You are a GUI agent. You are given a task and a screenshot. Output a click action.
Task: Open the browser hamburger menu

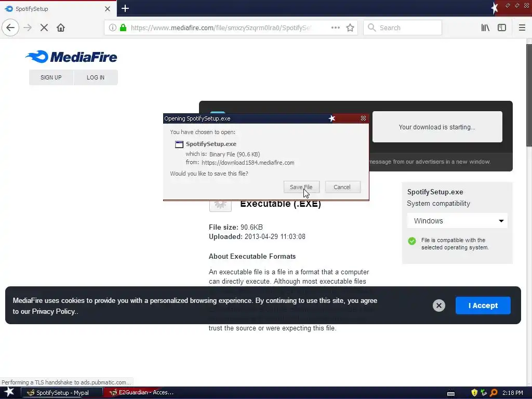pos(522,28)
